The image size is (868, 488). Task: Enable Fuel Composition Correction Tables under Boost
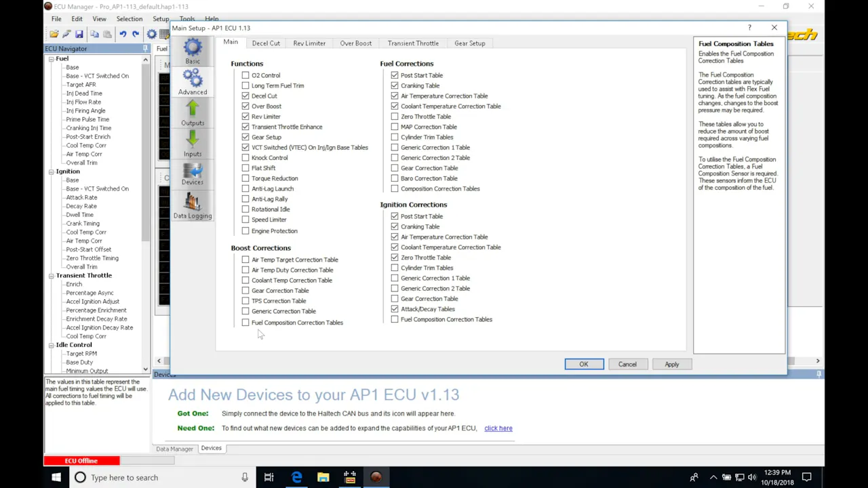pos(245,323)
